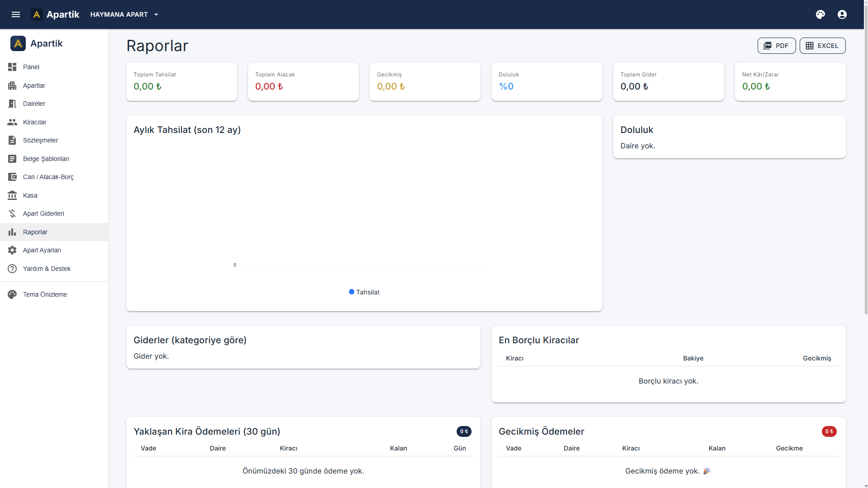868x488 pixels.
Task: Click the Cari / Alacak-Borç wallet icon
Action: [x=12, y=177]
